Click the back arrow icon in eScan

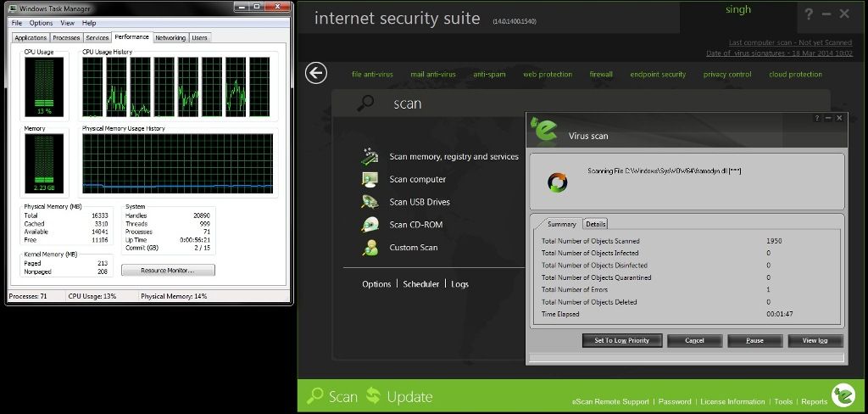[316, 73]
